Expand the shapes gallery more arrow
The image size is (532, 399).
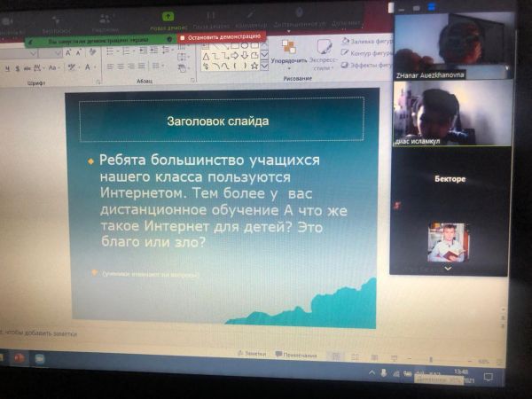[x=263, y=66]
